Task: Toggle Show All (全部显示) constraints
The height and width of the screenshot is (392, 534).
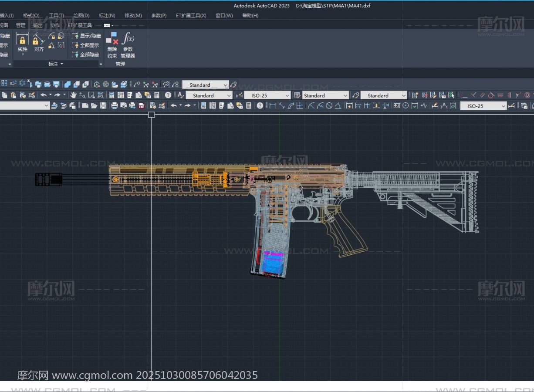Action: pyautogui.click(x=86, y=45)
